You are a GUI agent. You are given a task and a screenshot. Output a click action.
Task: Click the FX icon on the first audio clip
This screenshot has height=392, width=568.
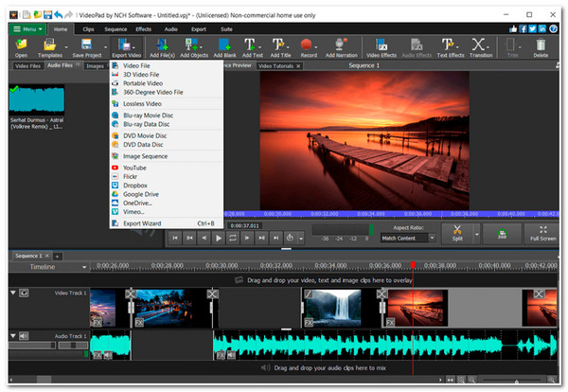point(98,355)
